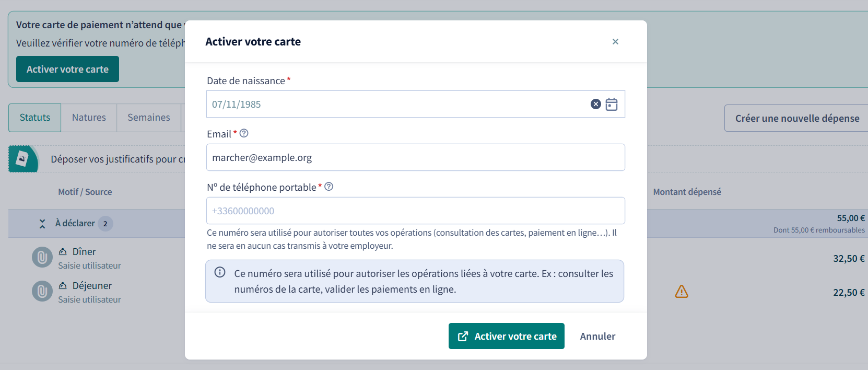The image size is (868, 370).
Task: Switch to the Semaines tab
Action: pyautogui.click(x=149, y=118)
